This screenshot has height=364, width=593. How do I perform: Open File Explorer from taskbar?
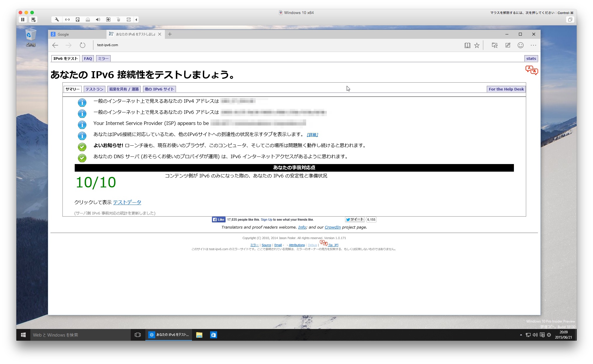point(199,335)
